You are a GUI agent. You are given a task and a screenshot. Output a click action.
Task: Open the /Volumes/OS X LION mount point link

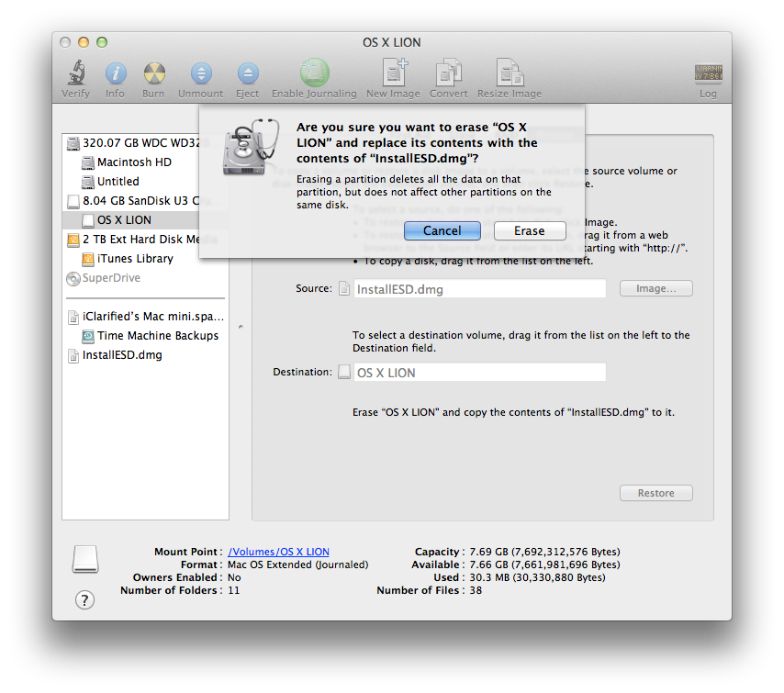coord(278,552)
